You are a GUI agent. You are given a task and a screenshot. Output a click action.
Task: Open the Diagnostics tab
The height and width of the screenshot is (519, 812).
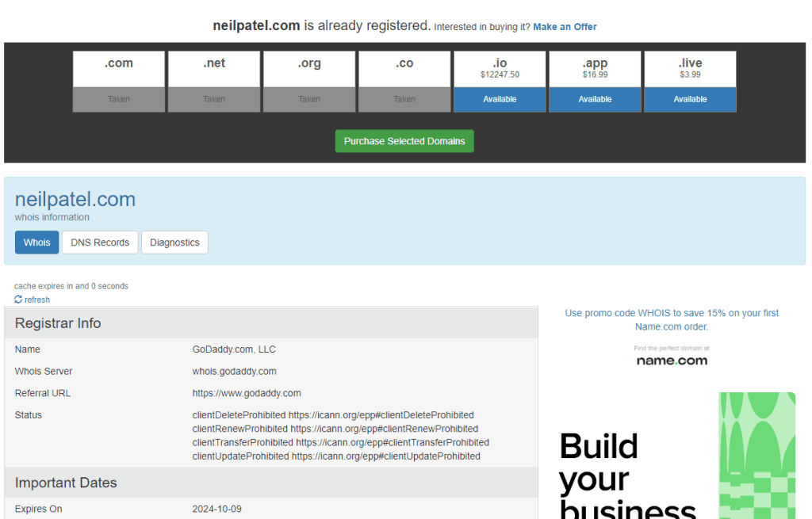[x=174, y=242]
